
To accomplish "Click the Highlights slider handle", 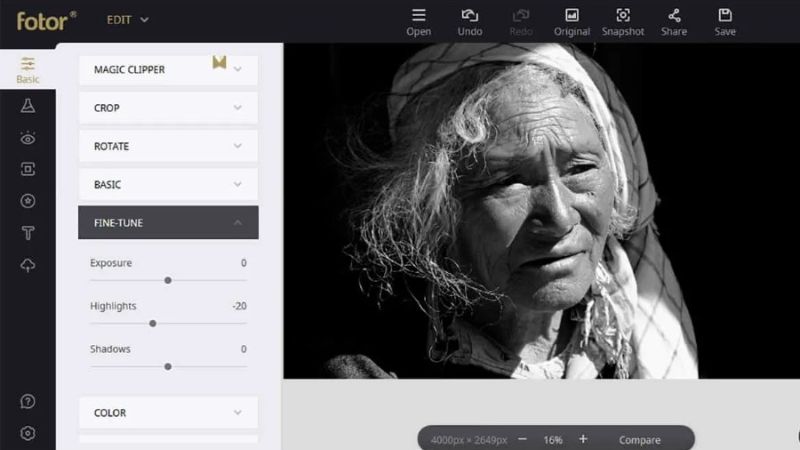I will coord(152,323).
